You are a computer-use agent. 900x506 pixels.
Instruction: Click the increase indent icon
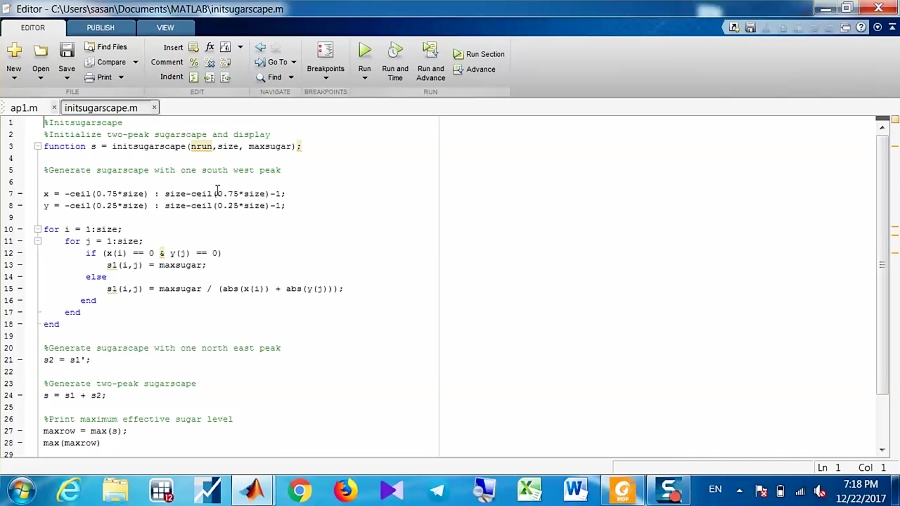210,77
